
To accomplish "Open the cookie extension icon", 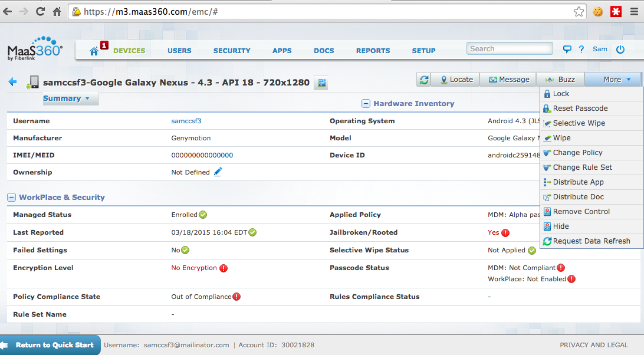I will [598, 12].
